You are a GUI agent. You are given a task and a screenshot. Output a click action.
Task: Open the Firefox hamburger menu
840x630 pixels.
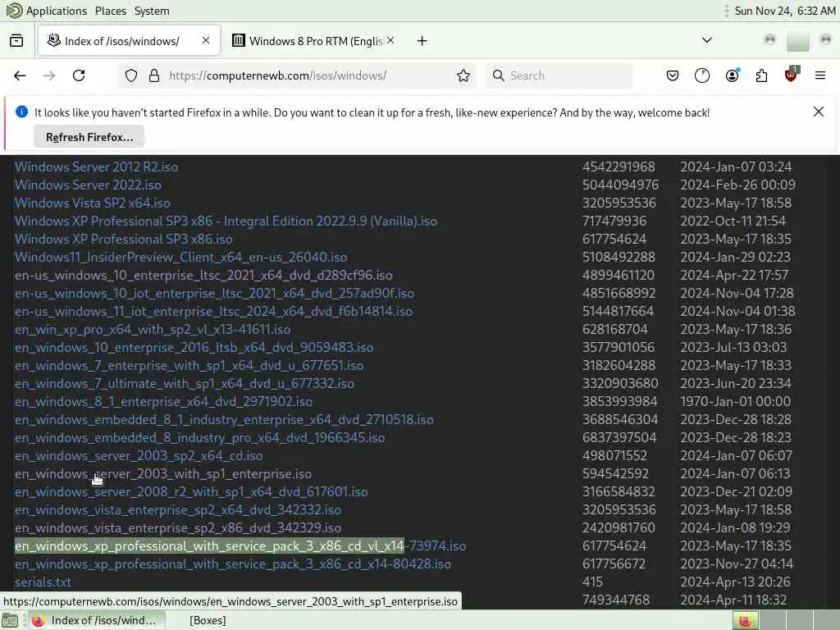[x=820, y=75]
